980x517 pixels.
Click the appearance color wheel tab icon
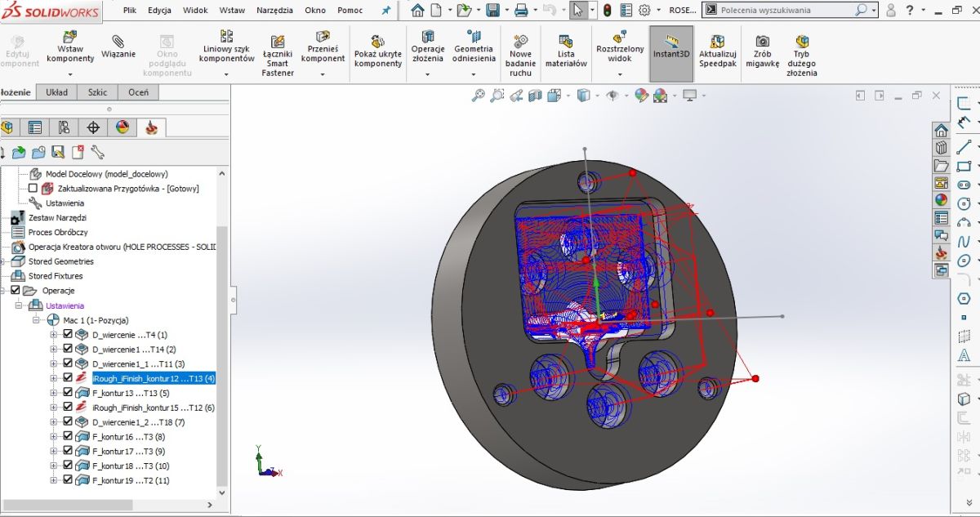click(x=122, y=127)
